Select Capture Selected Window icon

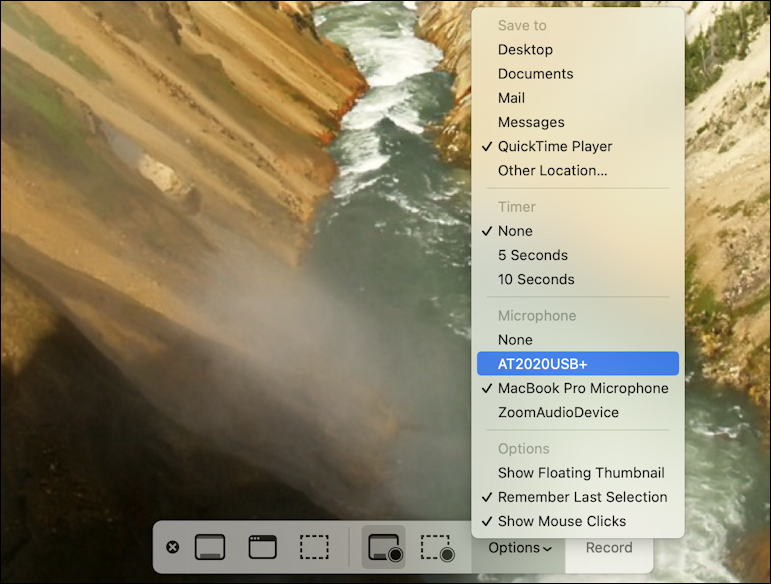[x=263, y=547]
